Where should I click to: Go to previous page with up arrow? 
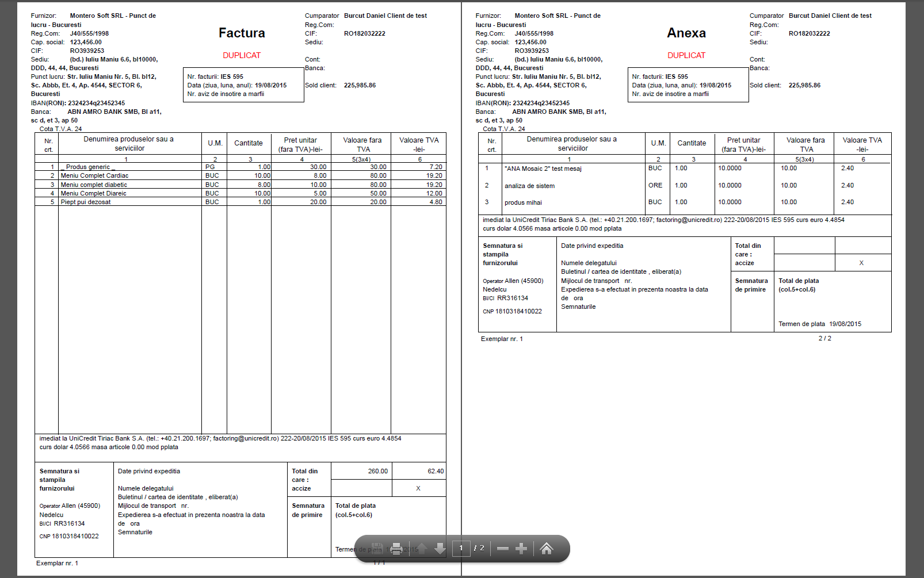pyautogui.click(x=421, y=549)
